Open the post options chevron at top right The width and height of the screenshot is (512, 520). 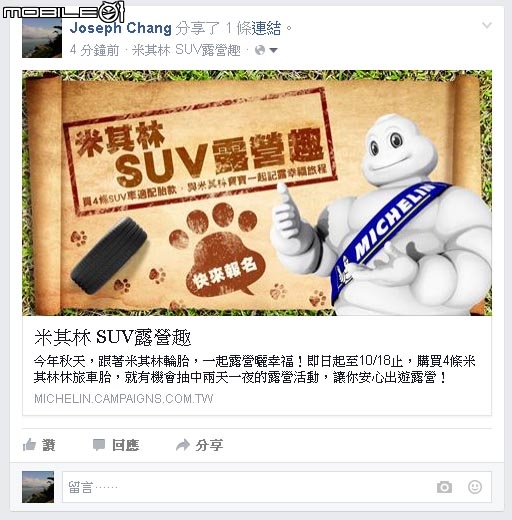(487, 25)
